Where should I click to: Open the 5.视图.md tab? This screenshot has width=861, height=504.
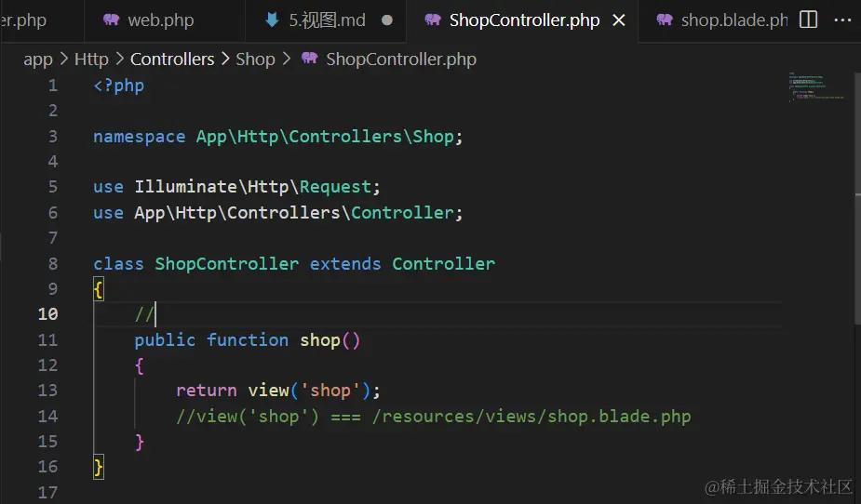(x=327, y=20)
